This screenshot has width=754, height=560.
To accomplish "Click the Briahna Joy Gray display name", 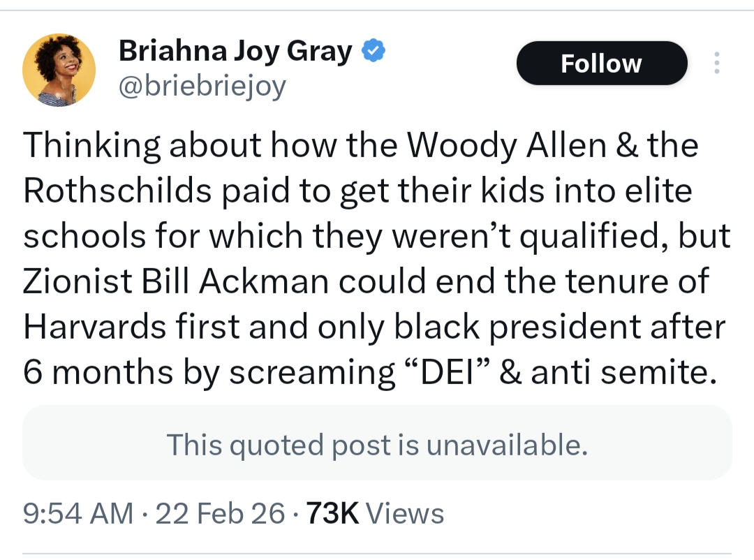I will tap(235, 51).
